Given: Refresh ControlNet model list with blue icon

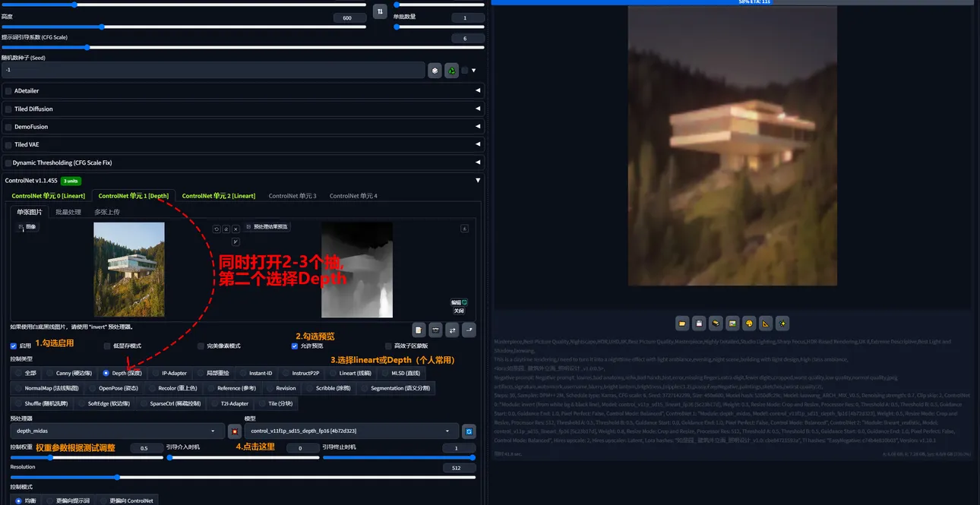Looking at the screenshot, I should coord(469,431).
